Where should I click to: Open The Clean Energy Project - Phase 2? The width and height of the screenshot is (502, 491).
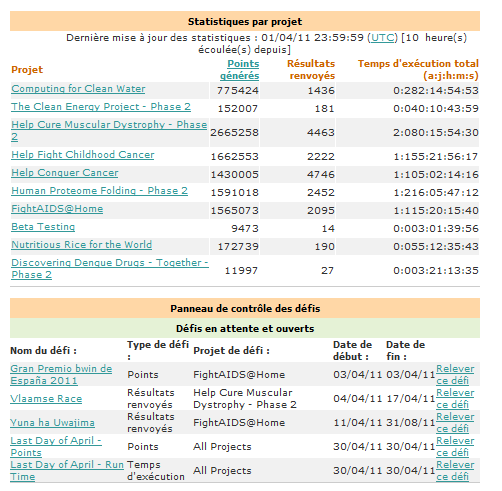coord(101,107)
